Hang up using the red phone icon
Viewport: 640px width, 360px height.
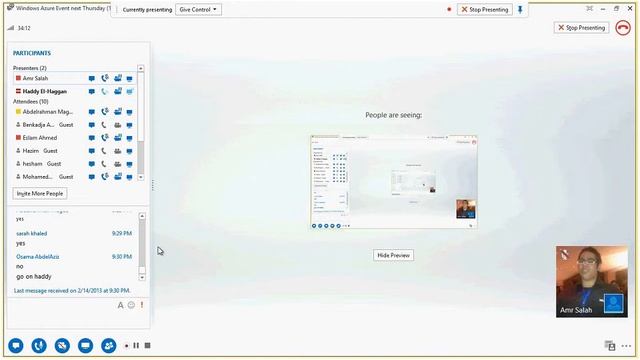(623, 28)
